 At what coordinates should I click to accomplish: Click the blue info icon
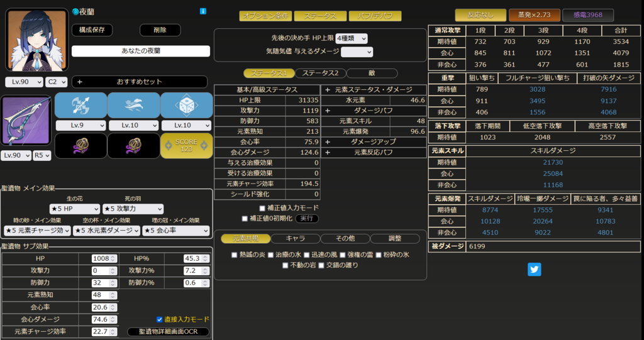click(203, 11)
